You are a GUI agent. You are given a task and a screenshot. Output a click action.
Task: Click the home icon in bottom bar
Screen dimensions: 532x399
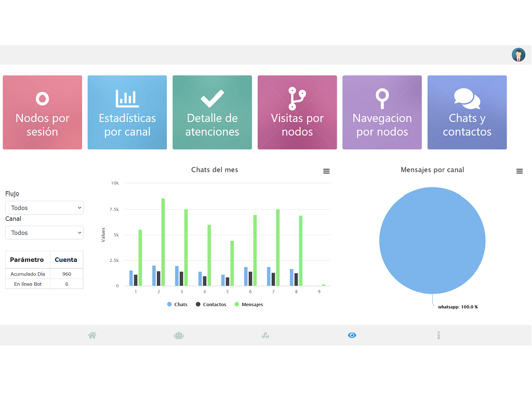92,336
